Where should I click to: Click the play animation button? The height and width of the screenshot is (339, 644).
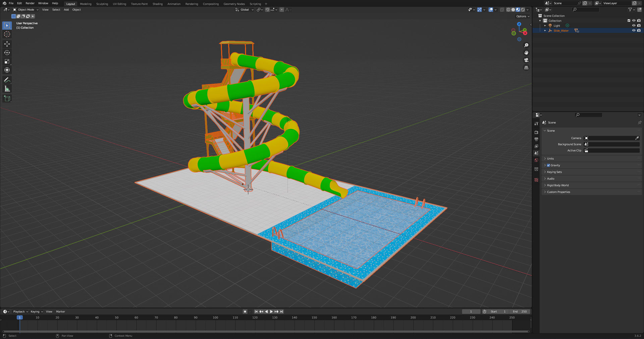click(271, 311)
